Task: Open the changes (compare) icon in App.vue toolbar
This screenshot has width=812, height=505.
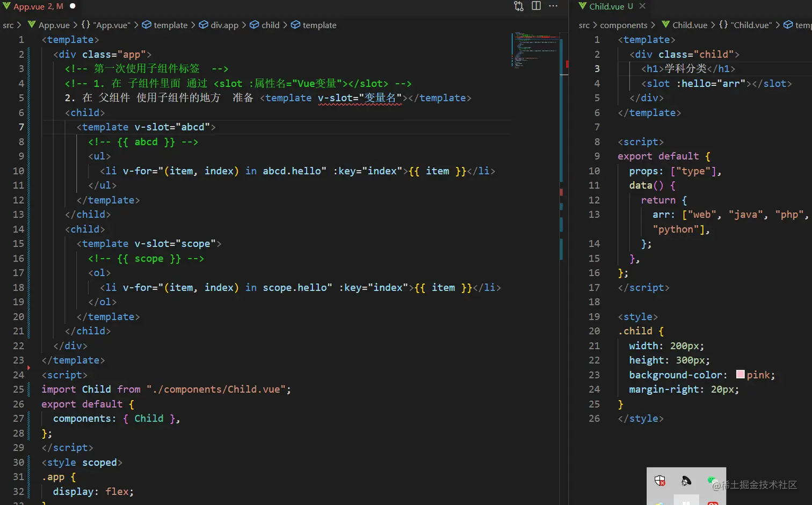Action: click(518, 6)
